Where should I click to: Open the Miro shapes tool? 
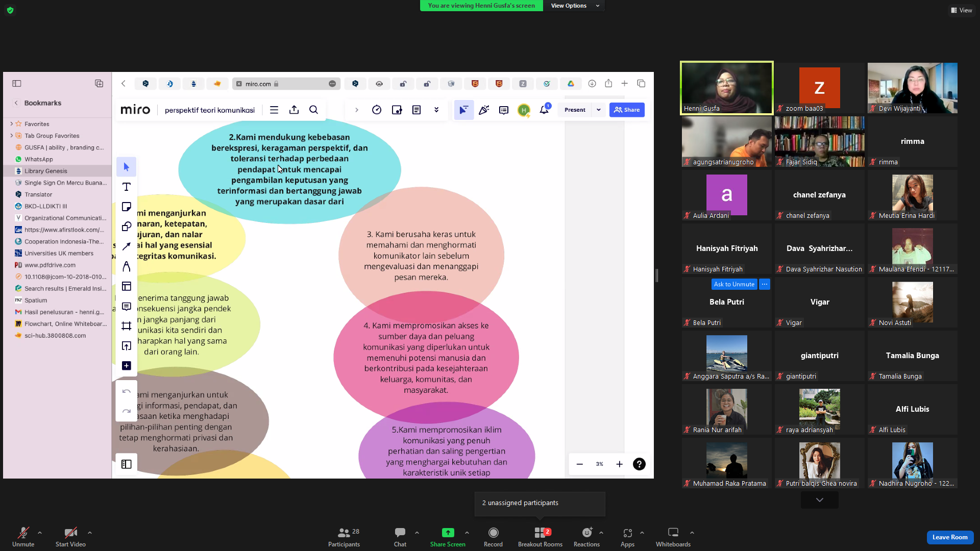(x=127, y=227)
